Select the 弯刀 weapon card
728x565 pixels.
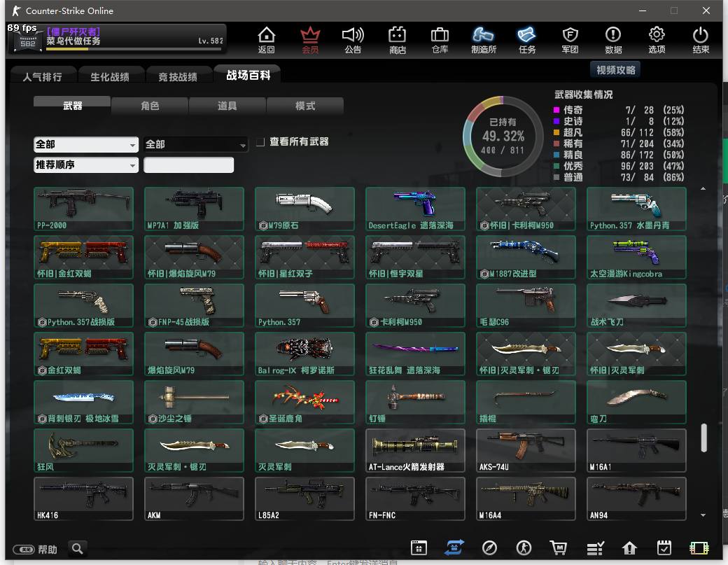(x=636, y=402)
